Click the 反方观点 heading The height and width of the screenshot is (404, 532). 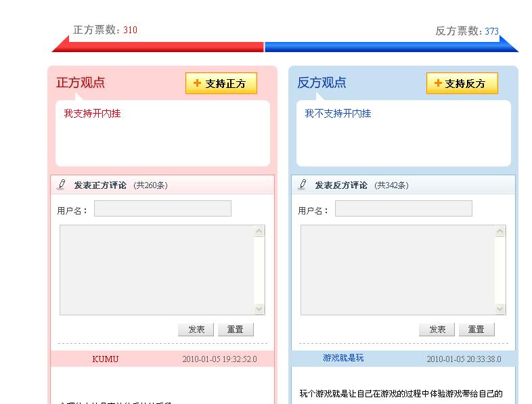[x=322, y=83]
